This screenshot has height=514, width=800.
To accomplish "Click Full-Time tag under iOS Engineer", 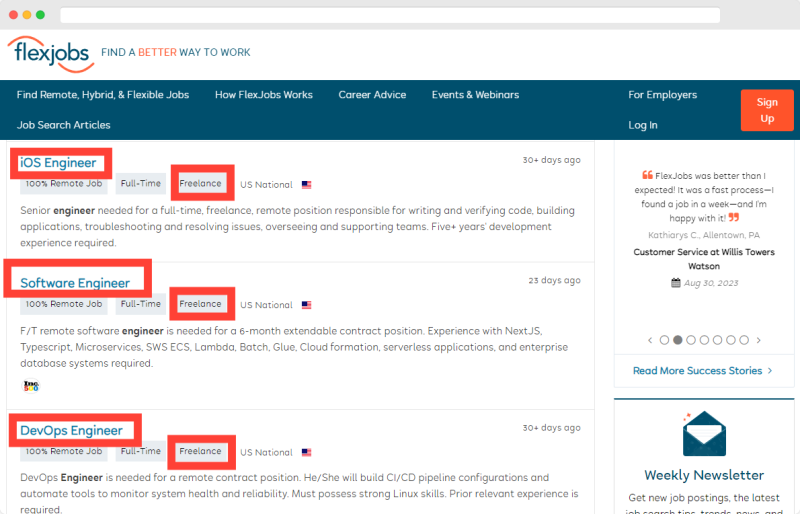I will [x=141, y=184].
